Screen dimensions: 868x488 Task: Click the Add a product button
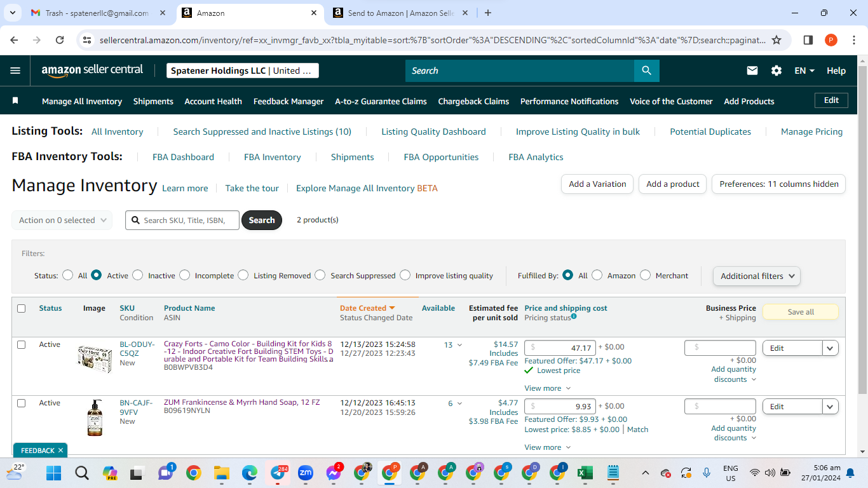pos(672,184)
